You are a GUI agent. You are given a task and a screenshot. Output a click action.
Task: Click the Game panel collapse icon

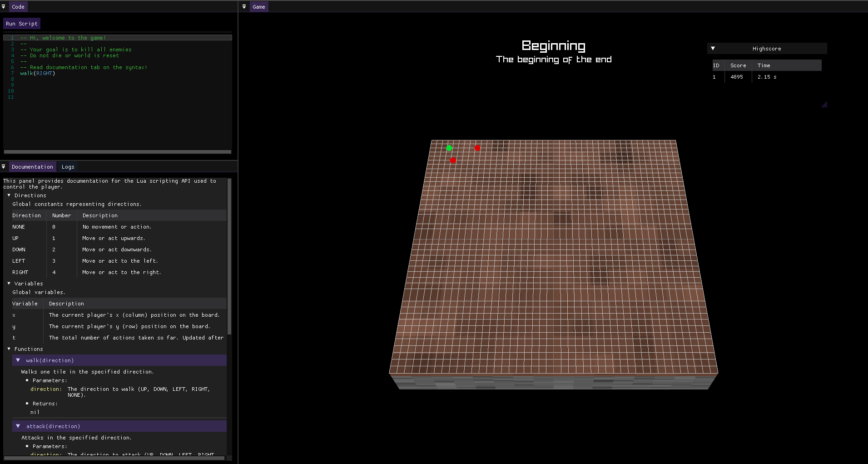pos(244,6)
